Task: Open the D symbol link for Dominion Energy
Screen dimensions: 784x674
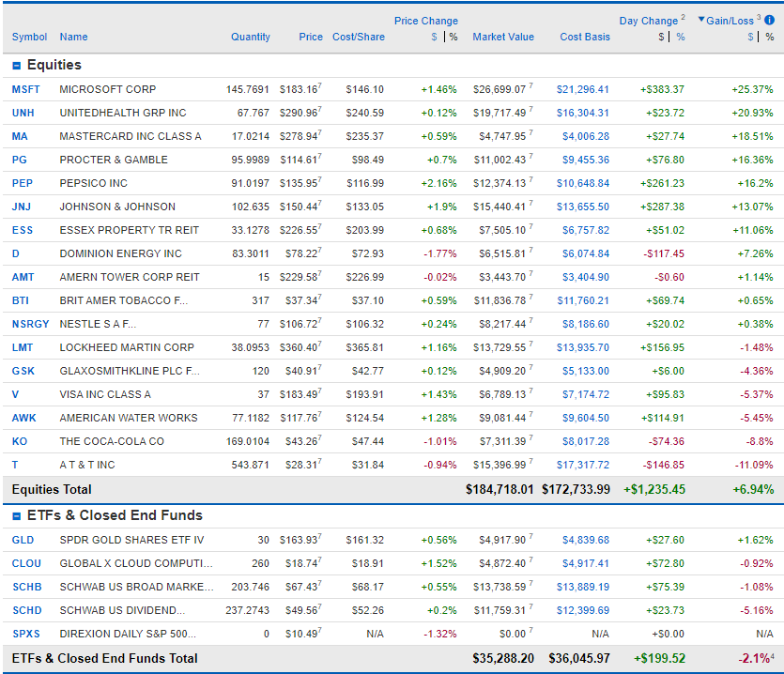Action: click(x=16, y=254)
